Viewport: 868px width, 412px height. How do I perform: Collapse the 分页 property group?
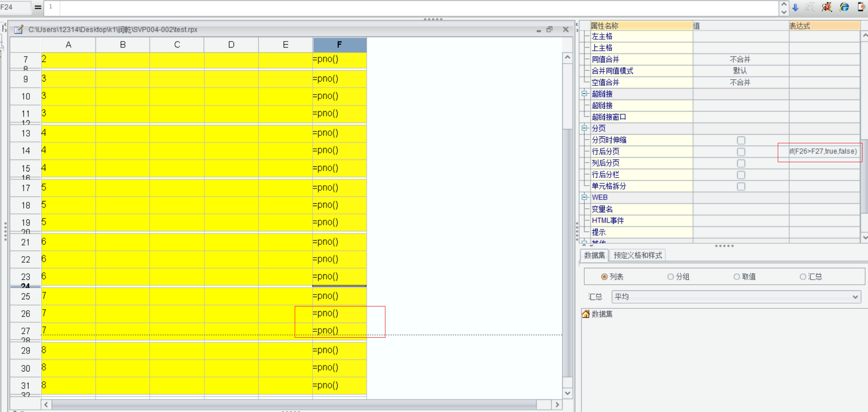point(584,128)
